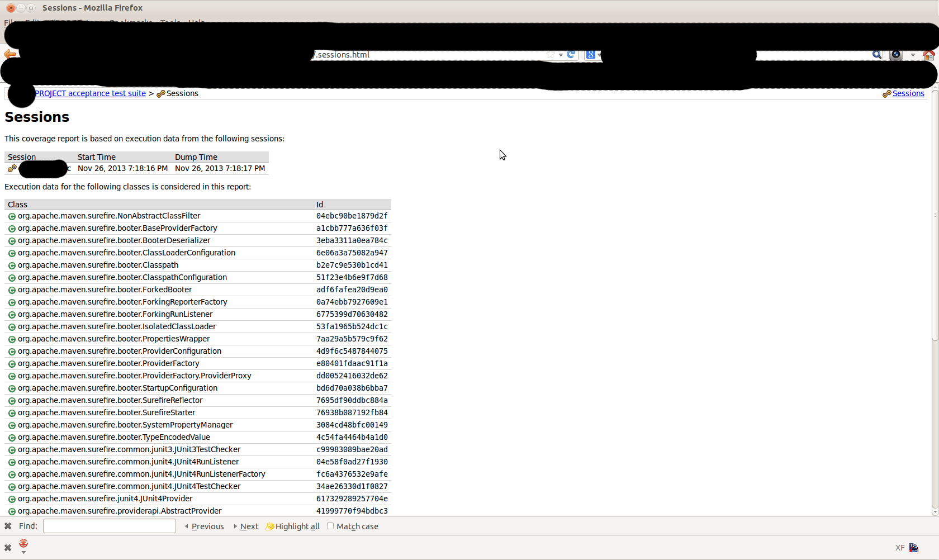Click the class icon for booter.Classpath
The height and width of the screenshot is (560, 939).
(x=12, y=265)
